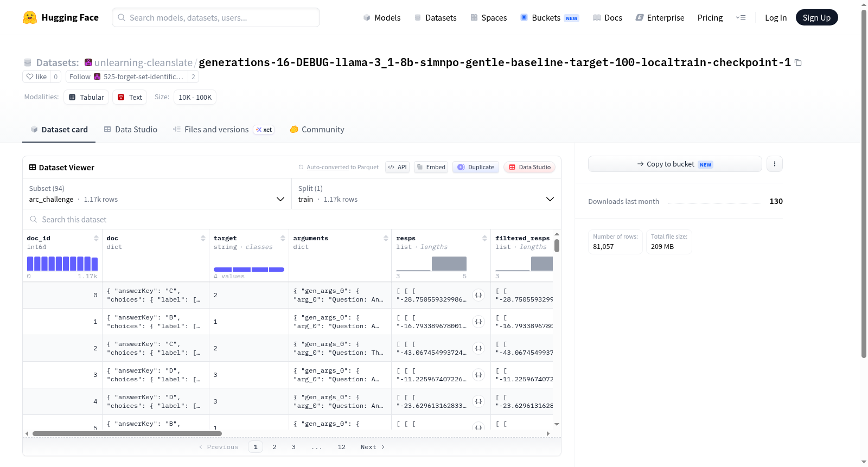Click the horizontal table scrollbar
This screenshot has width=868, height=467.
(127, 433)
